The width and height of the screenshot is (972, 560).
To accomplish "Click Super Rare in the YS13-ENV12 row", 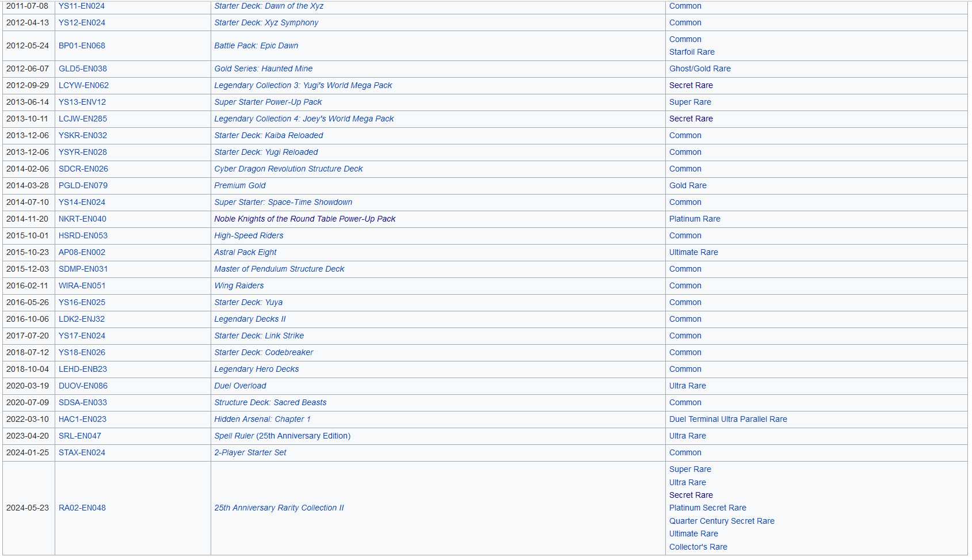I will 690,102.
